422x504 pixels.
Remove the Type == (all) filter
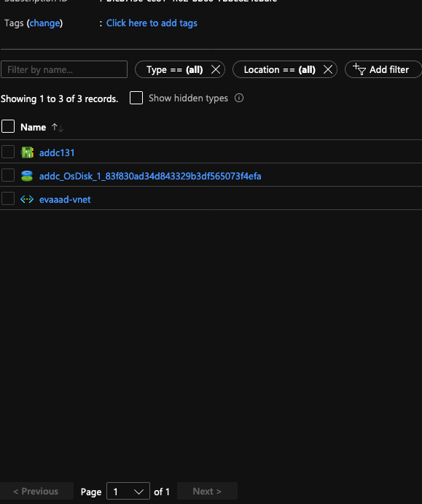click(216, 69)
